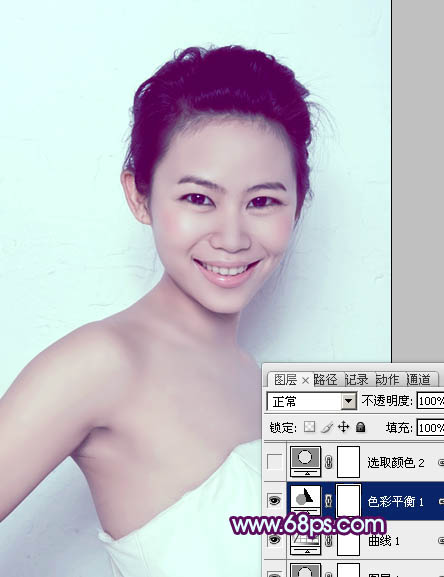Open the 记录 history tab
Image resolution: width=444 pixels, height=577 pixels.
click(356, 379)
